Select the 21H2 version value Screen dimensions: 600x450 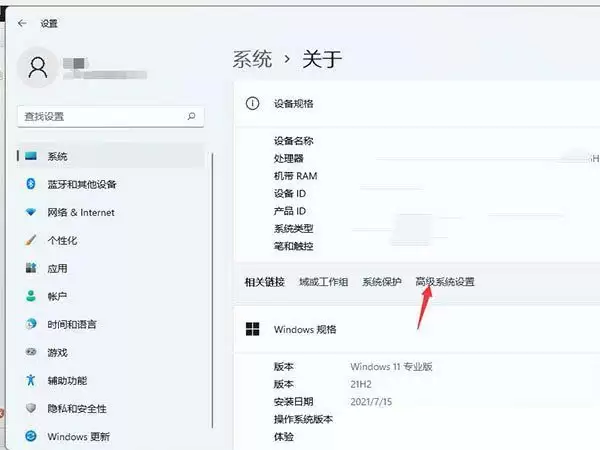point(361,384)
